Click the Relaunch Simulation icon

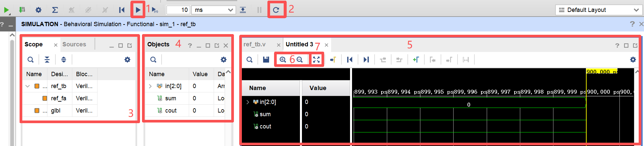point(276,10)
